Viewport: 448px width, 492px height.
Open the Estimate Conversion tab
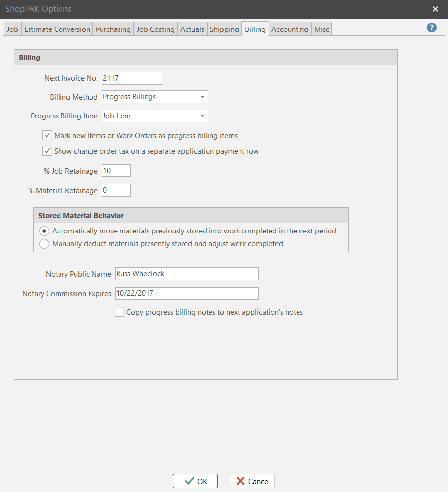(57, 29)
